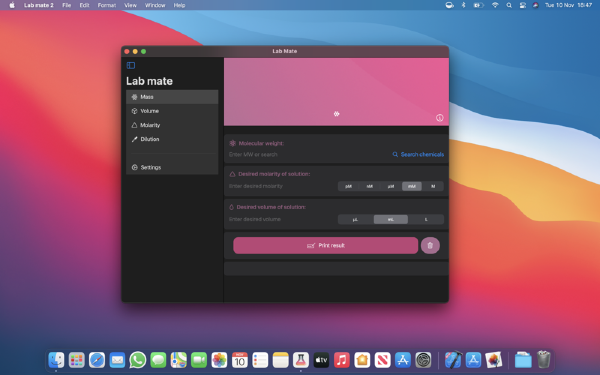This screenshot has height=375, width=600.
Task: Select µM molarity unit
Action: (391, 186)
